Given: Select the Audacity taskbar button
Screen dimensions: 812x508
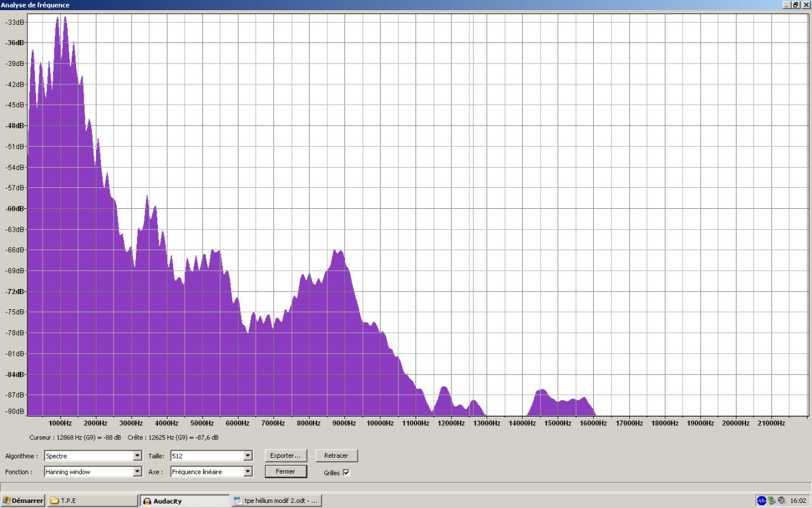Looking at the screenshot, I should [185, 500].
